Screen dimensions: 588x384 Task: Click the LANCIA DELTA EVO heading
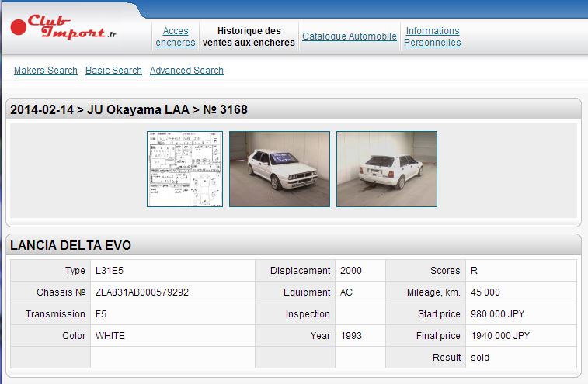(71, 245)
